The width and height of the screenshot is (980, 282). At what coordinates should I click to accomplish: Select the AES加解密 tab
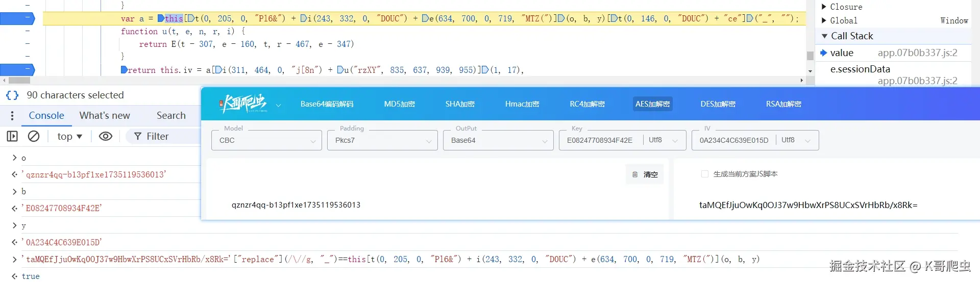[652, 104]
